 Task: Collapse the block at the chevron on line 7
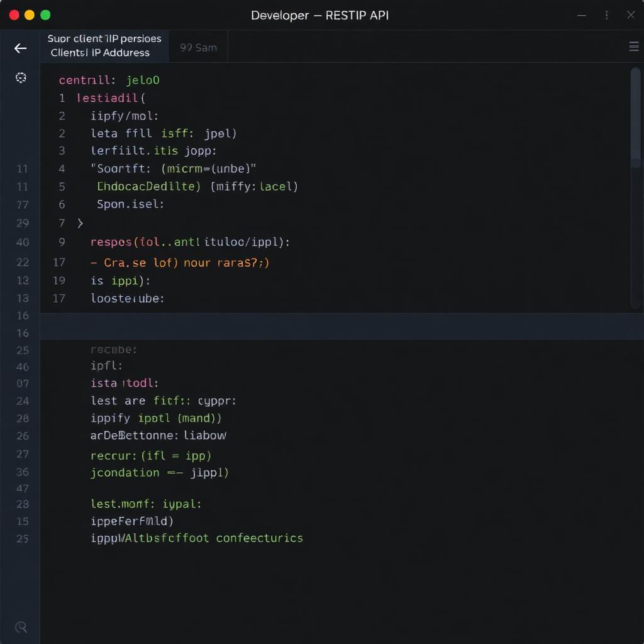(x=80, y=223)
